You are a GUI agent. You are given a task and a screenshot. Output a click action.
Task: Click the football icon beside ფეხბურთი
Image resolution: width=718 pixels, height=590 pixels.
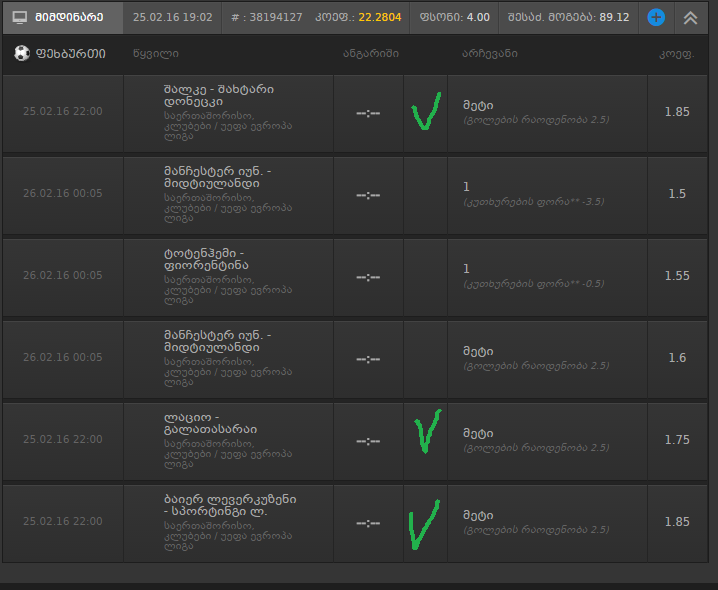[x=22, y=53]
